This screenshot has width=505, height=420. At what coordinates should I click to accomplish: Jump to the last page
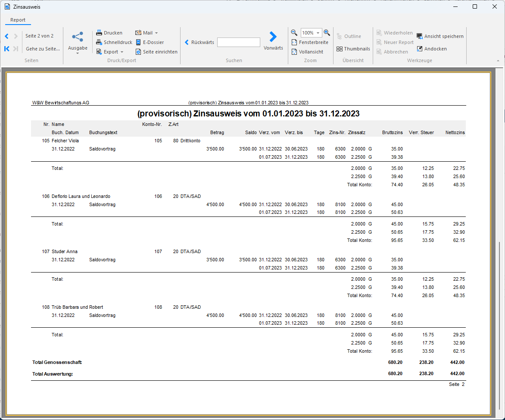pos(16,49)
